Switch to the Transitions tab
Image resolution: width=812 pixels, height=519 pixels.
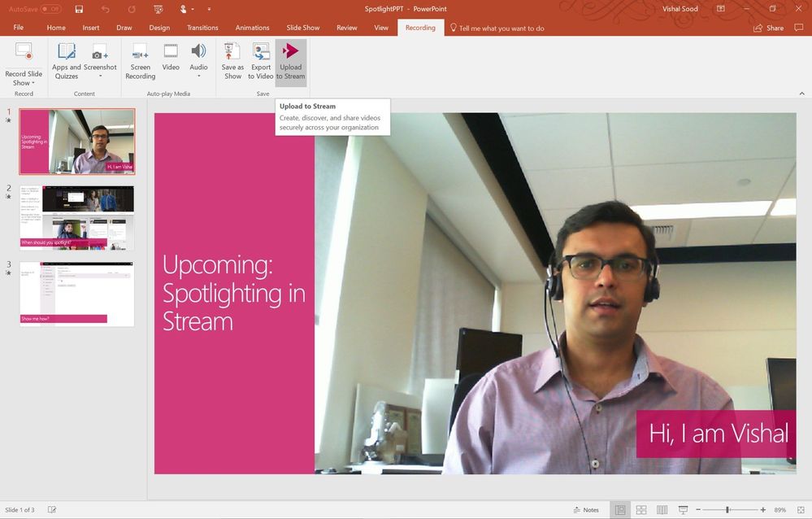click(x=202, y=28)
